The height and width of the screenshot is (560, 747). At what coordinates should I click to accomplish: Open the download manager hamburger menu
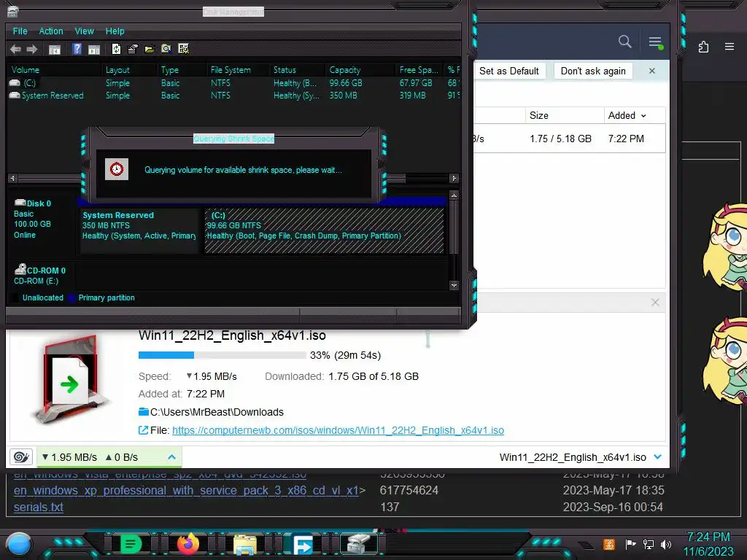click(x=656, y=42)
